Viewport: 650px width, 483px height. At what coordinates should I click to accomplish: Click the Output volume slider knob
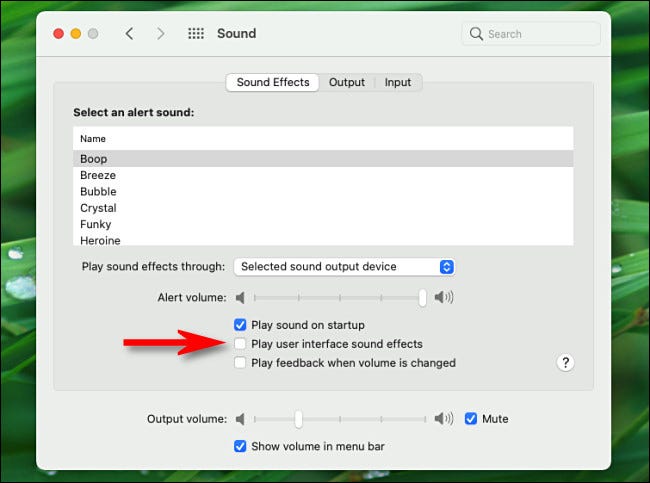(x=298, y=419)
